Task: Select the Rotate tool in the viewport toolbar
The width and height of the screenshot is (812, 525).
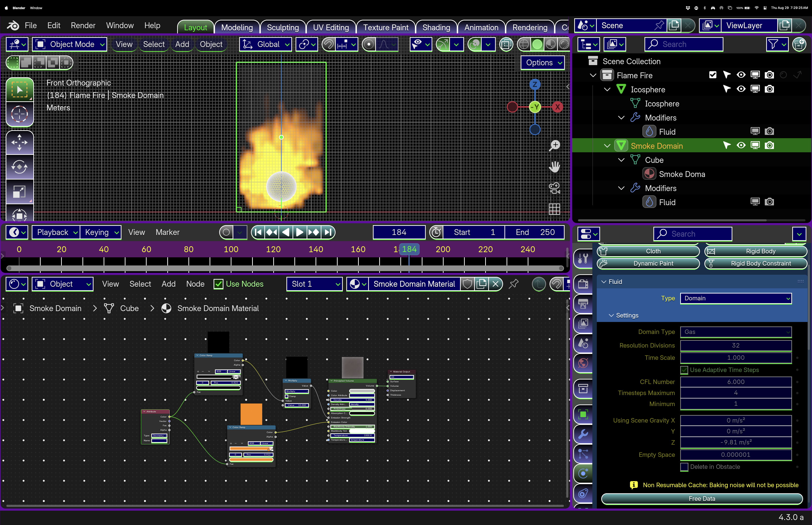Action: pyautogui.click(x=20, y=167)
